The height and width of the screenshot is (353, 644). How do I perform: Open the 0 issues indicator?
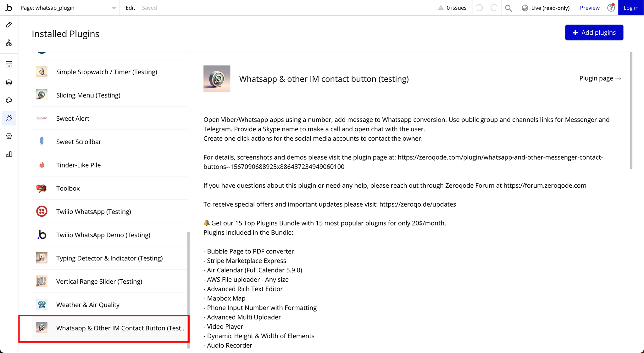coord(452,8)
